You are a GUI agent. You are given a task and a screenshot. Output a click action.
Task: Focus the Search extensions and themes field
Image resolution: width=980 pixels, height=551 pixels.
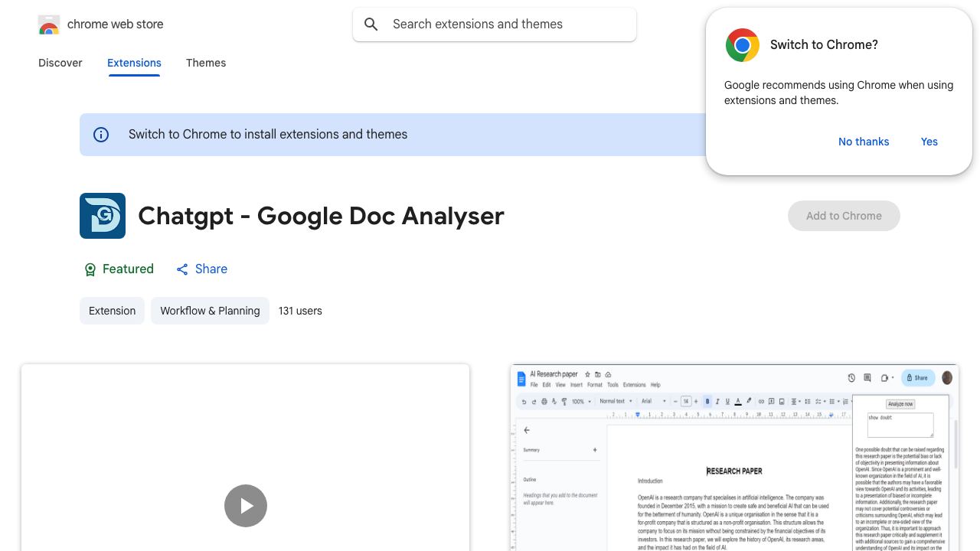coord(495,24)
